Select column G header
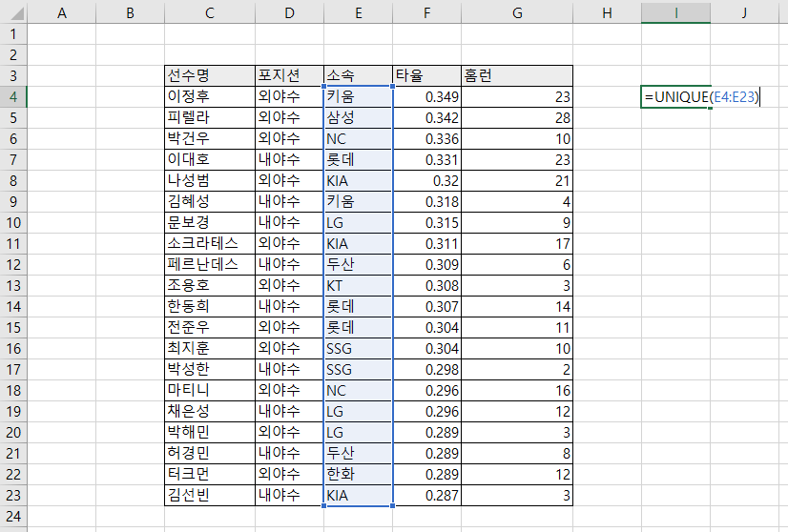 coord(517,12)
